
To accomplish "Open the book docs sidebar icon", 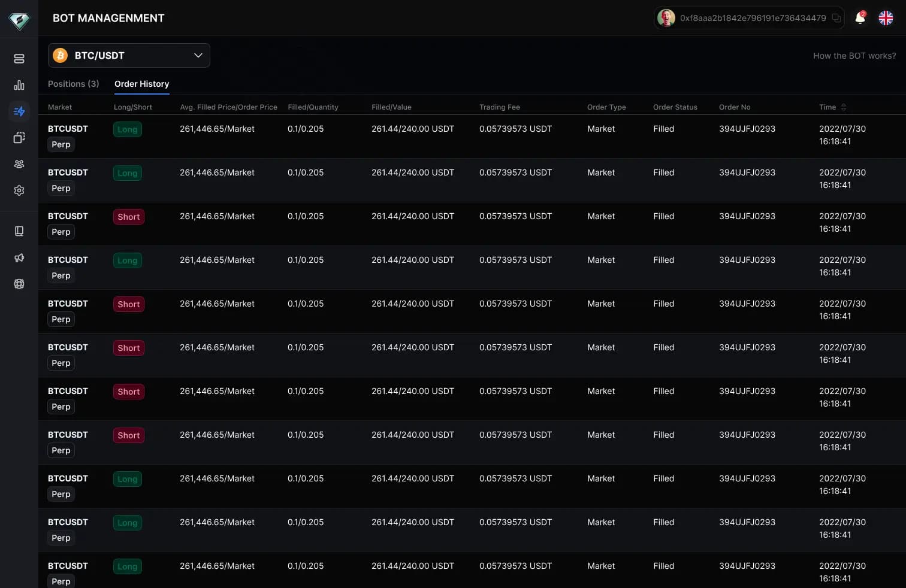I will click(x=19, y=231).
